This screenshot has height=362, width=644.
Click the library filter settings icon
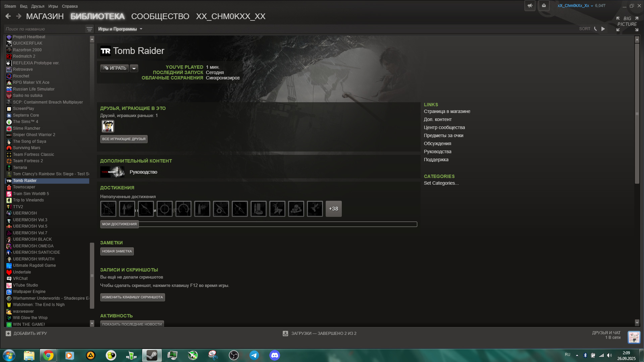point(89,29)
